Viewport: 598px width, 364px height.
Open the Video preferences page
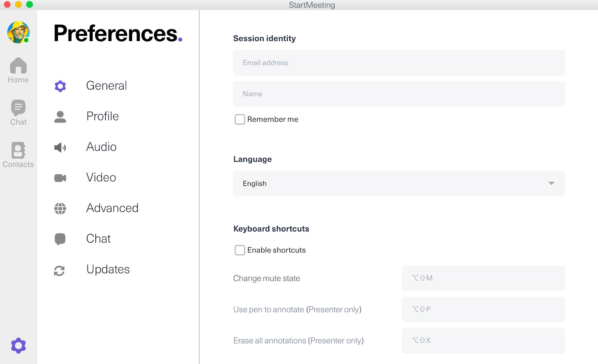coord(101,178)
